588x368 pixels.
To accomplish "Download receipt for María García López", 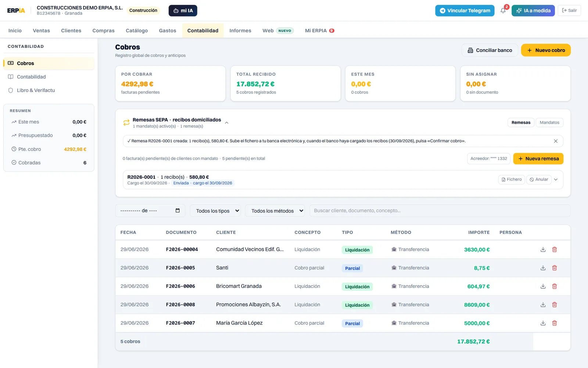I will 543,323.
